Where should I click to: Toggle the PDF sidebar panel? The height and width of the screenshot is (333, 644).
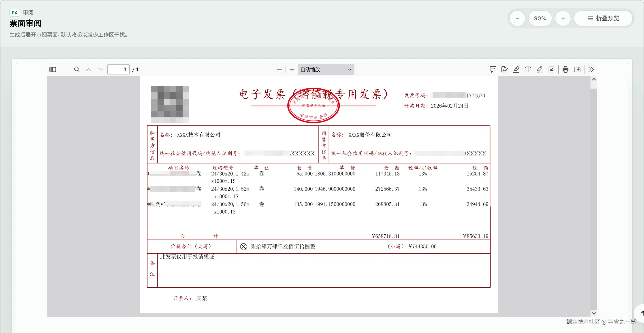point(53,70)
